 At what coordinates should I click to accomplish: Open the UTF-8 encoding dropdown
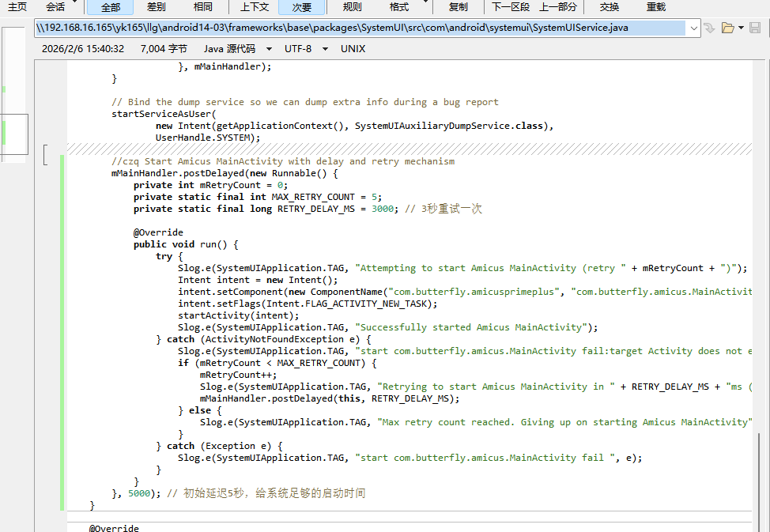[306, 49]
